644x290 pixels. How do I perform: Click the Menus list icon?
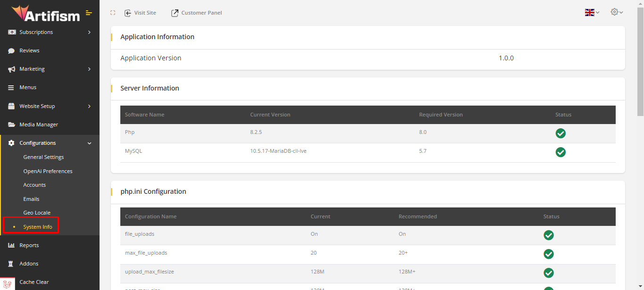tap(11, 88)
